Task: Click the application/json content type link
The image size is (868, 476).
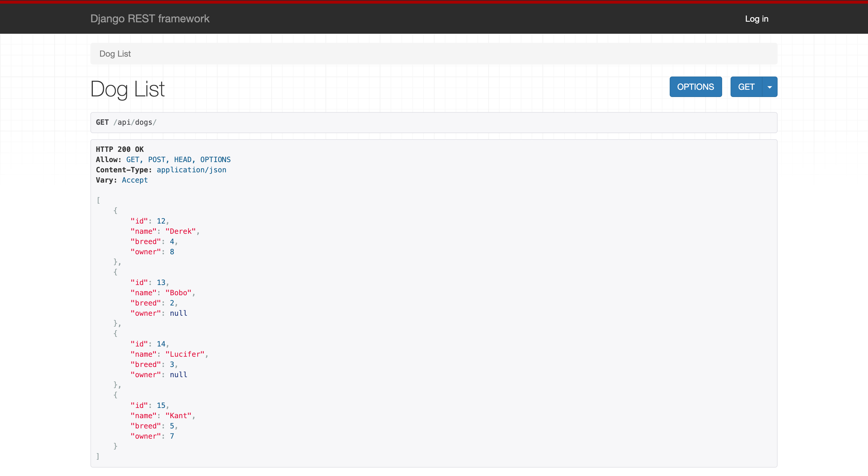Action: pyautogui.click(x=191, y=170)
